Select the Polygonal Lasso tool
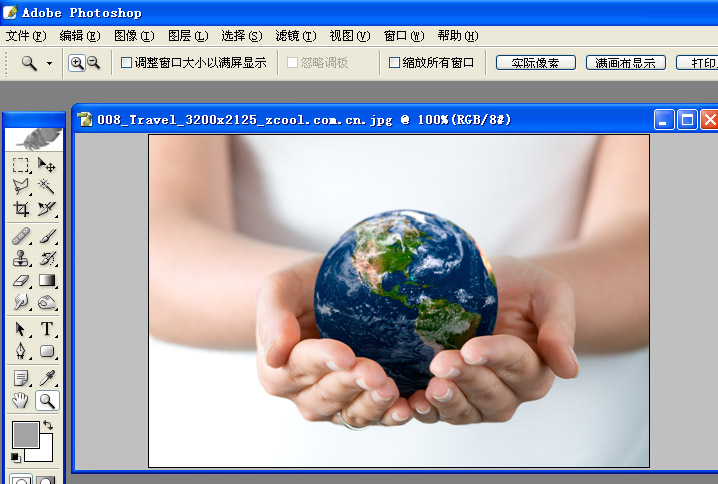 pyautogui.click(x=21, y=186)
